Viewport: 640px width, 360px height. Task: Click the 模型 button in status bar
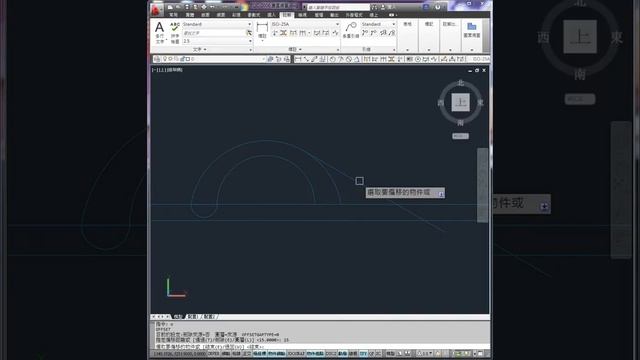391,353
